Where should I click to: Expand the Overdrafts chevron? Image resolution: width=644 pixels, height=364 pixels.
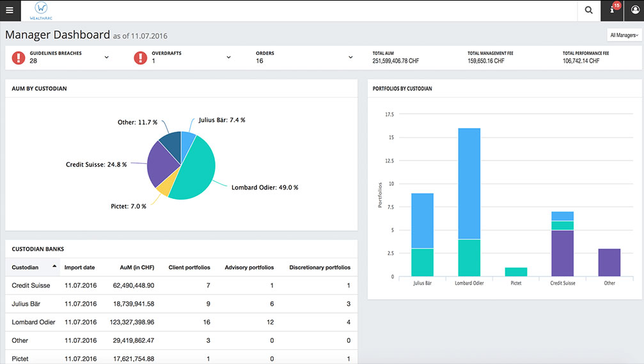(228, 58)
